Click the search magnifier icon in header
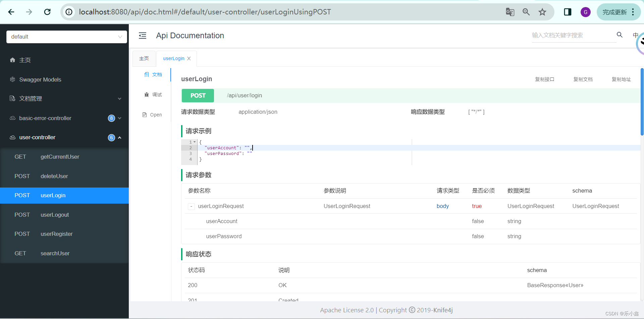Viewport: 644px width, 319px height. click(x=620, y=35)
